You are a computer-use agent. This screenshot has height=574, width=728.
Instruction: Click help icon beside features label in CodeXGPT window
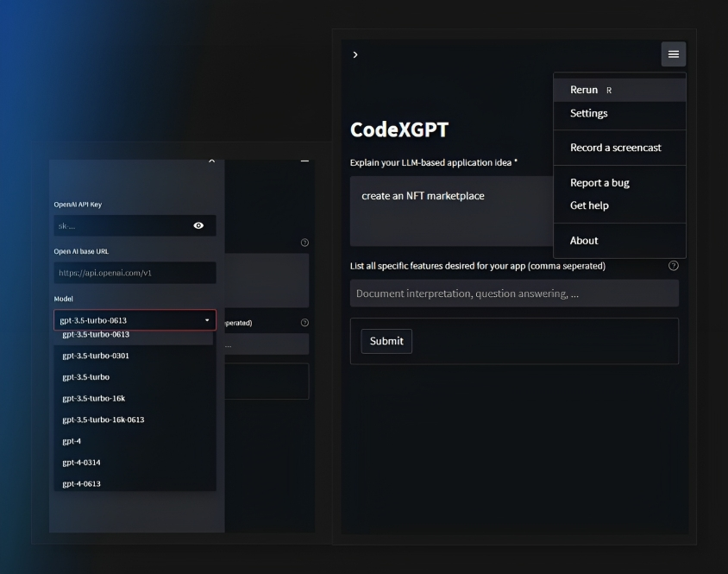(x=673, y=266)
